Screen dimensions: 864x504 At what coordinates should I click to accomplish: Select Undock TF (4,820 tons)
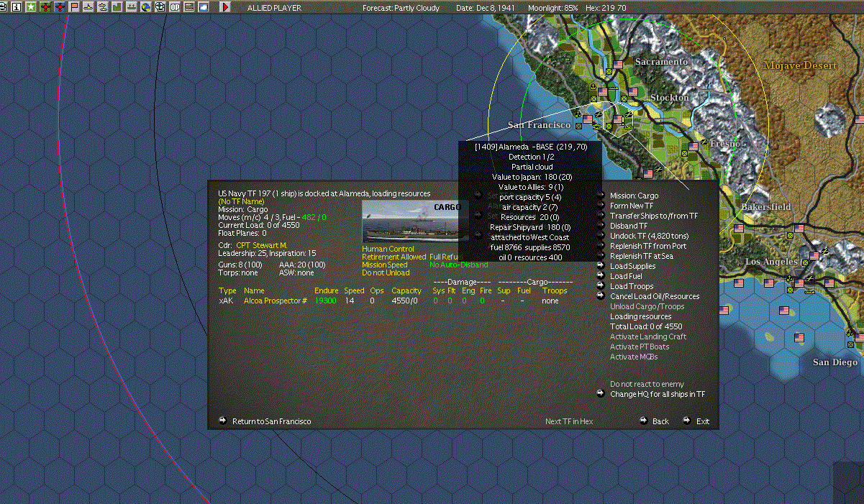649,236
